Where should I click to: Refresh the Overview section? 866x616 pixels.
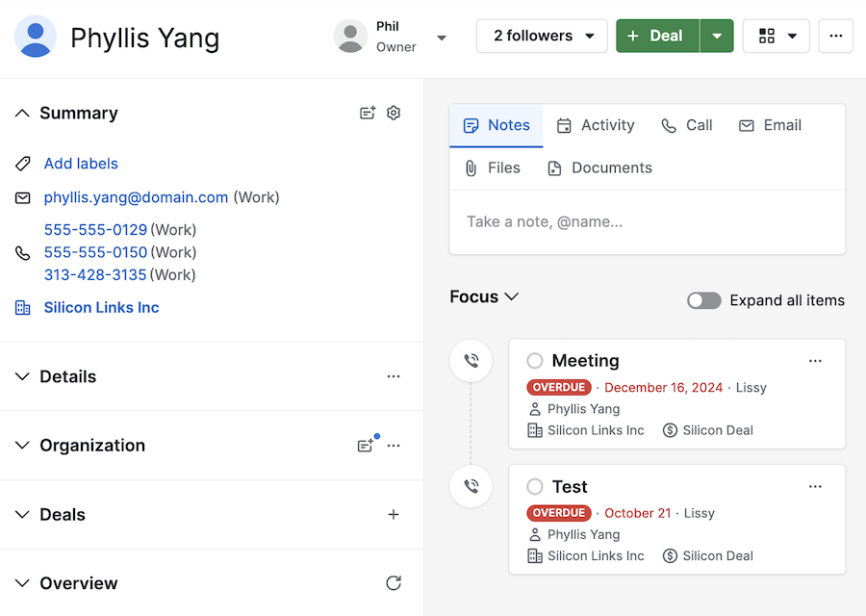(x=394, y=583)
